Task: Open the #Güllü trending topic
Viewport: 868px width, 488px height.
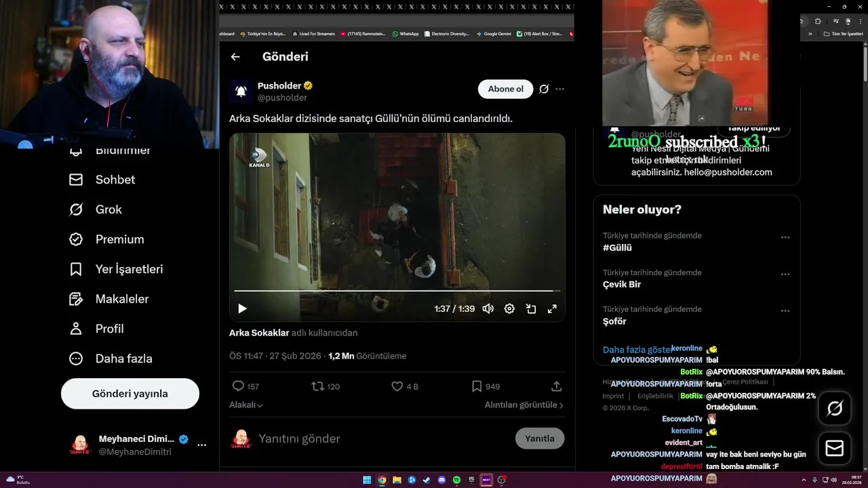Action: [x=617, y=248]
